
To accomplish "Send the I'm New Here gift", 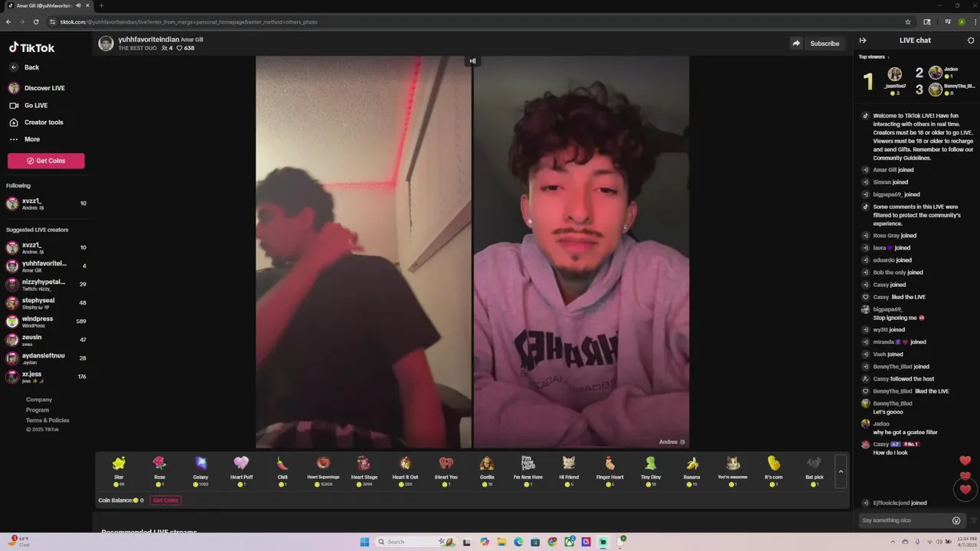I will pyautogui.click(x=528, y=470).
